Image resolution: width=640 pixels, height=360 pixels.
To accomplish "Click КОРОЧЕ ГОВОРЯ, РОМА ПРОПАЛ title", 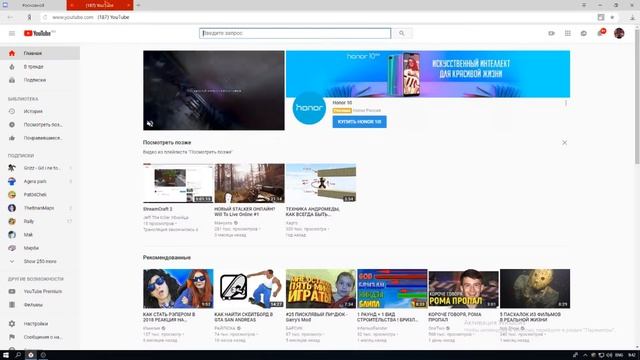I will [455, 317].
